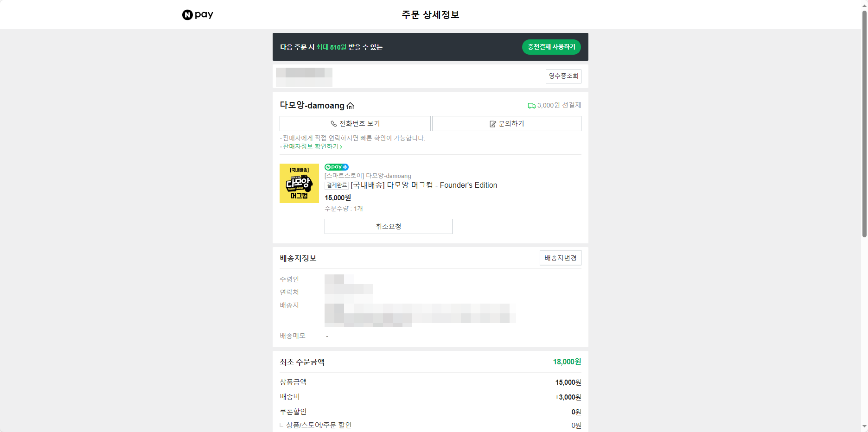The height and width of the screenshot is (432, 868).
Task: Click phone icon in 전화번호 보기
Action: (334, 124)
